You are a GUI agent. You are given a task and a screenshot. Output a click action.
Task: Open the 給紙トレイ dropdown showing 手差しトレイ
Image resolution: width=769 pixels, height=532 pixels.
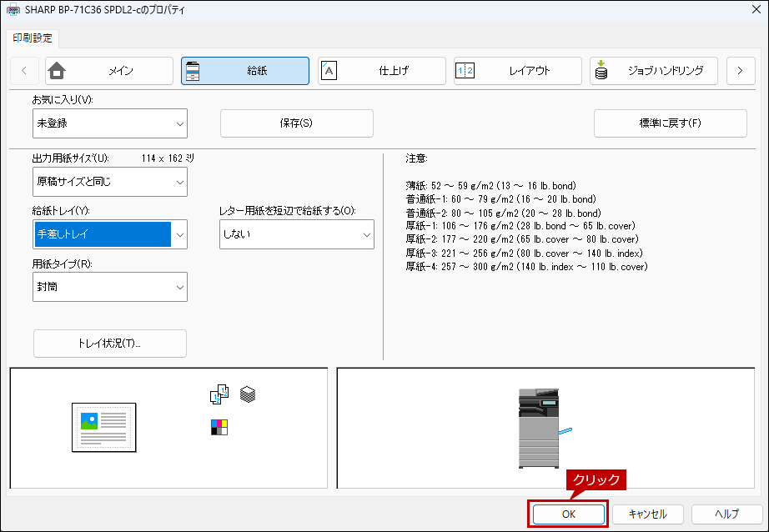click(x=109, y=234)
